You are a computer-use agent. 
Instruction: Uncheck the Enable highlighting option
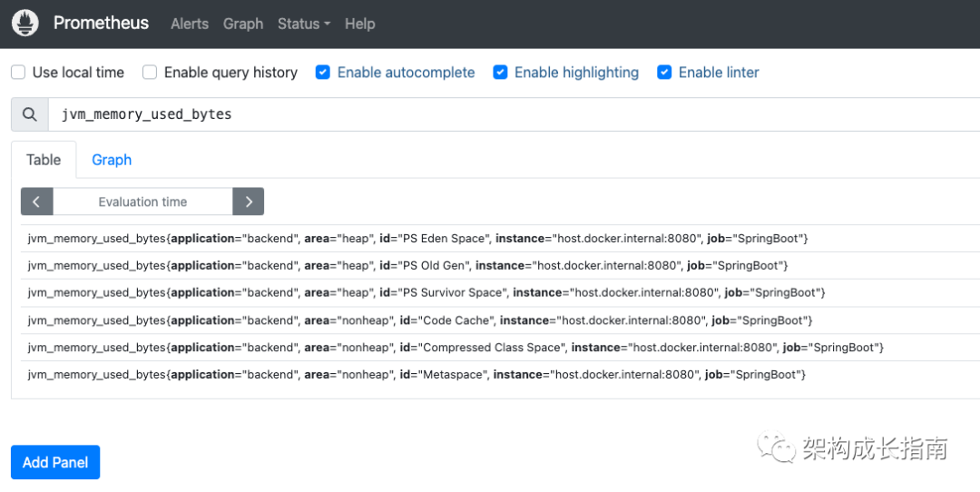tap(500, 73)
